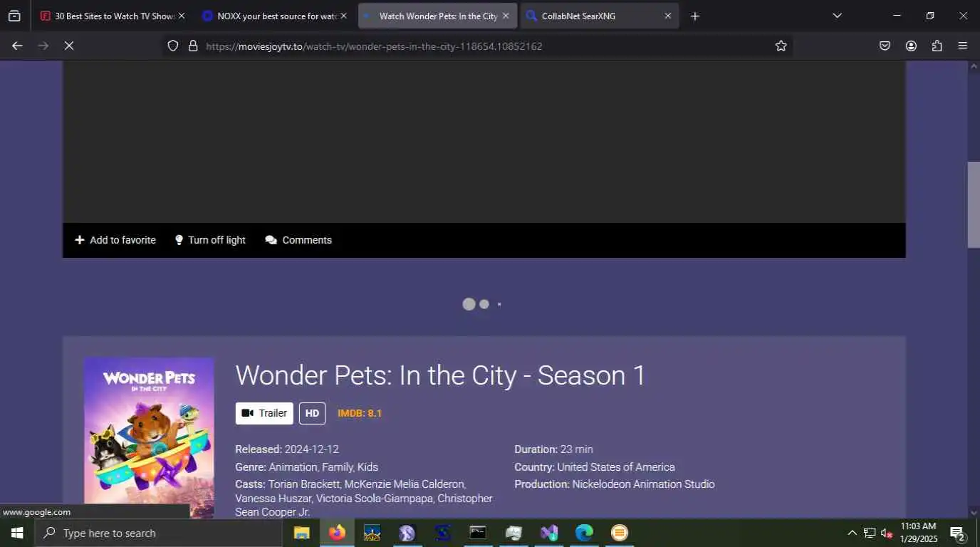Open the Animation genre link
The height and width of the screenshot is (547, 980).
(x=293, y=467)
